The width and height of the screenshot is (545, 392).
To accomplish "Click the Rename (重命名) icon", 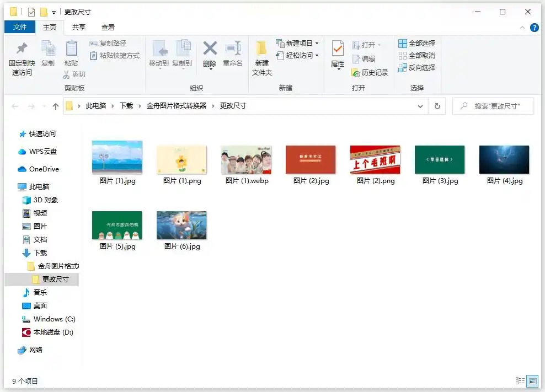I will click(x=233, y=49).
